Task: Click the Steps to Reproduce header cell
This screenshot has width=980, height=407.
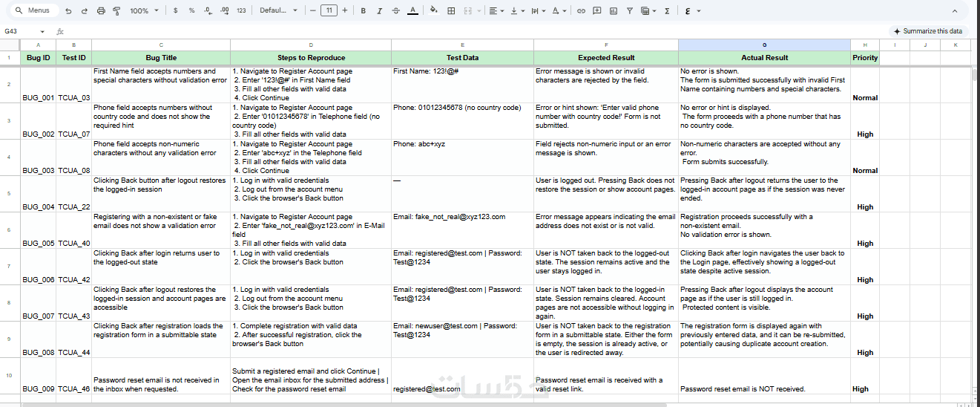Action: pos(311,58)
